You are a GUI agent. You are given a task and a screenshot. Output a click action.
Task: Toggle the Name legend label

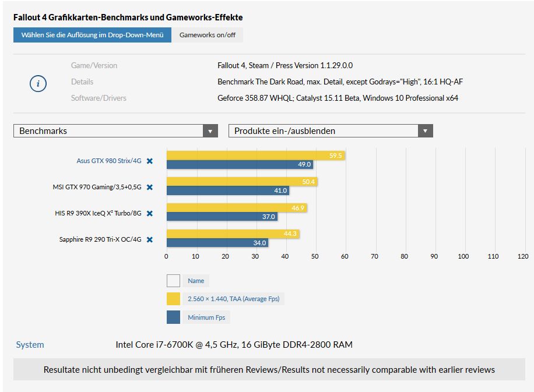click(196, 281)
